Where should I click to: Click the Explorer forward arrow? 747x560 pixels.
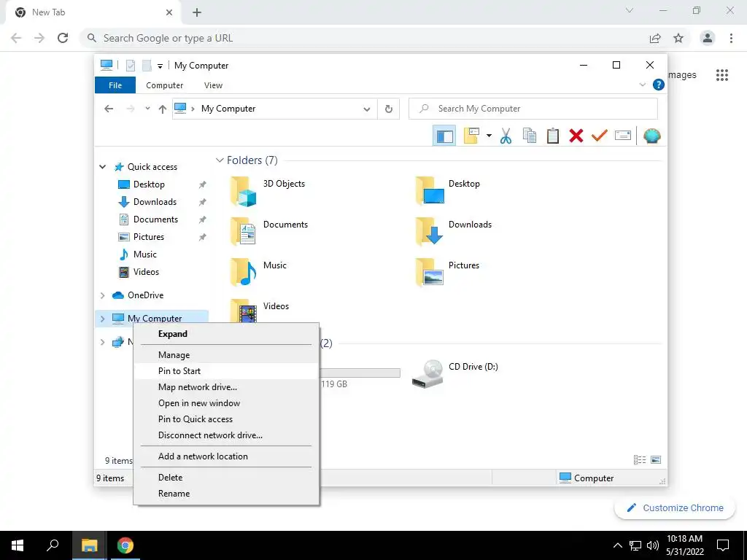pyautogui.click(x=131, y=109)
